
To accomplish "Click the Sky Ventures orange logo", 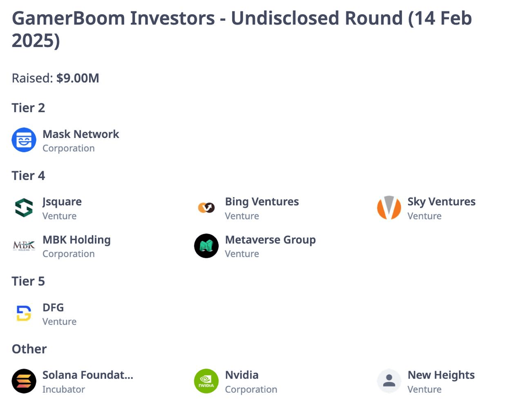I will tap(389, 208).
